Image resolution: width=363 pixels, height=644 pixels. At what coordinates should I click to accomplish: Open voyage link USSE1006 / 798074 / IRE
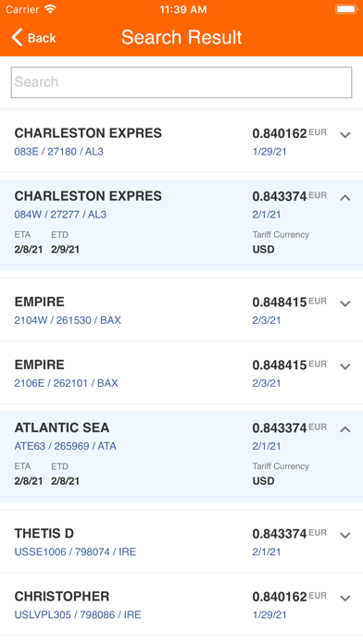[x=75, y=552]
